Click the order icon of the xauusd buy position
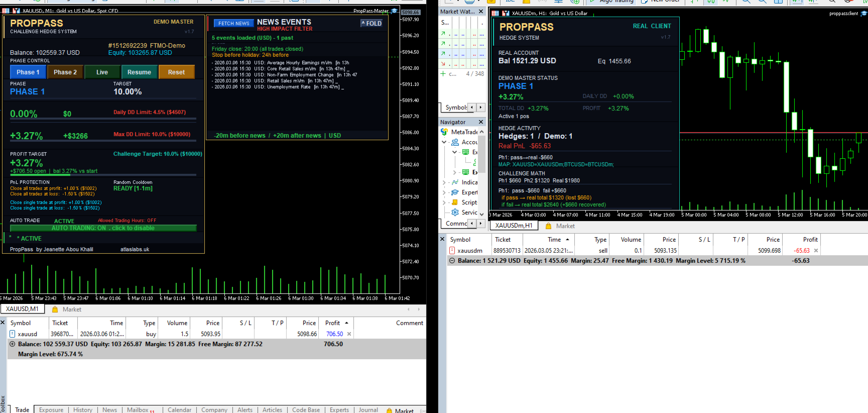868x413 pixels. click(12, 334)
